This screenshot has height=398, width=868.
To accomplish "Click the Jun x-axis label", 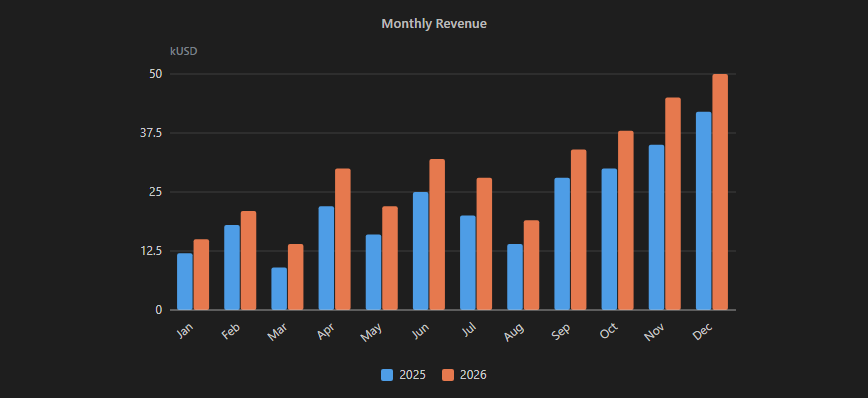I will (421, 331).
